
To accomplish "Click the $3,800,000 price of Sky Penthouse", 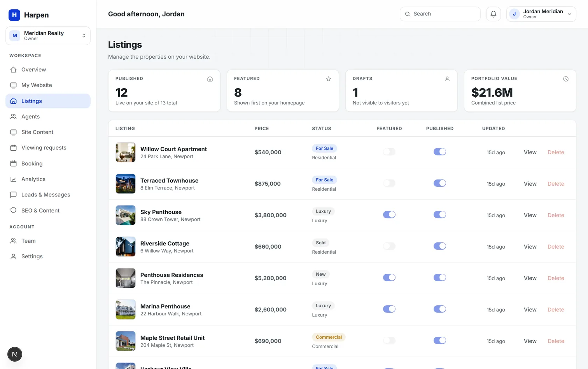I will (271, 215).
